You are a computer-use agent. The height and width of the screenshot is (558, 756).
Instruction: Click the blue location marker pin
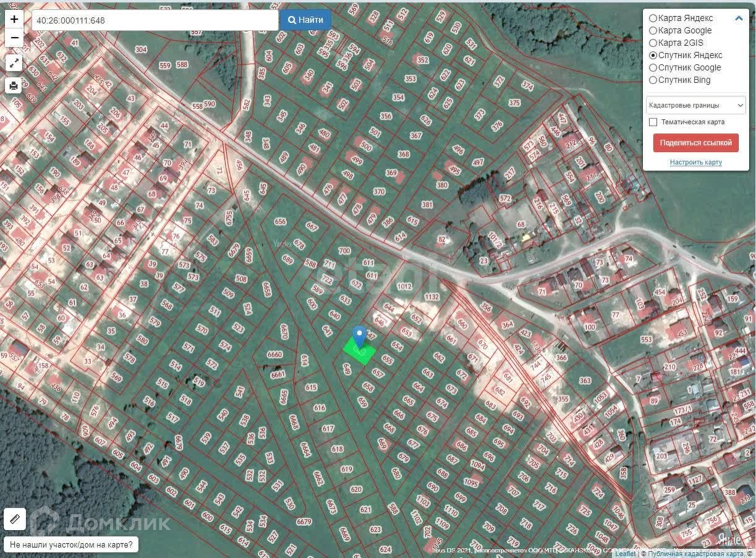(x=359, y=338)
